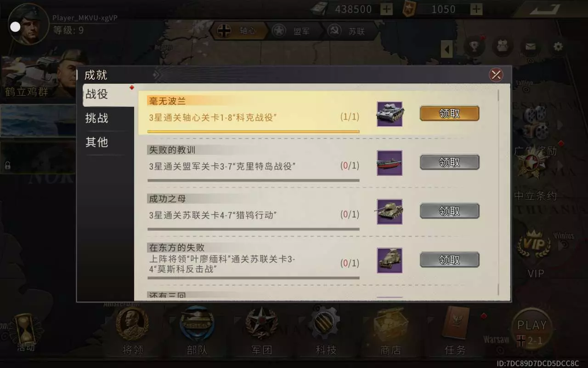Viewport: 588px width, 368px height.
Task: Open the trophy ranking icon
Action: [475, 46]
